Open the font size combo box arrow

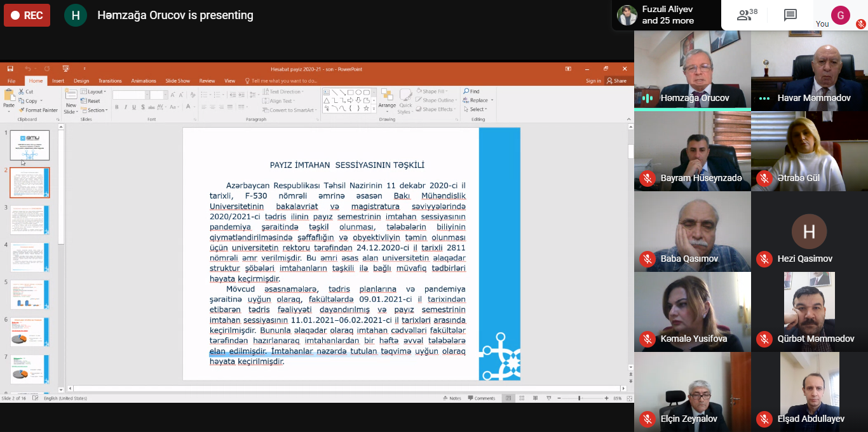tap(166, 95)
